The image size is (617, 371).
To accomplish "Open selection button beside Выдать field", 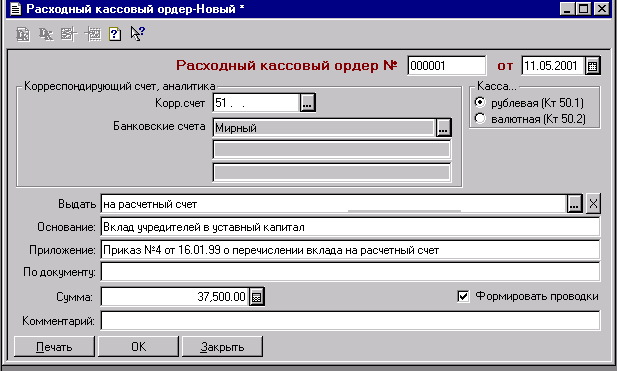I will 575,204.
